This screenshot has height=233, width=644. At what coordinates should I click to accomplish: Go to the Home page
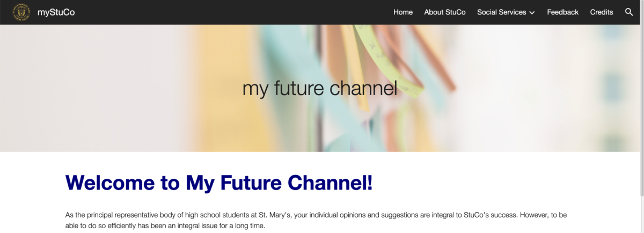point(403,12)
